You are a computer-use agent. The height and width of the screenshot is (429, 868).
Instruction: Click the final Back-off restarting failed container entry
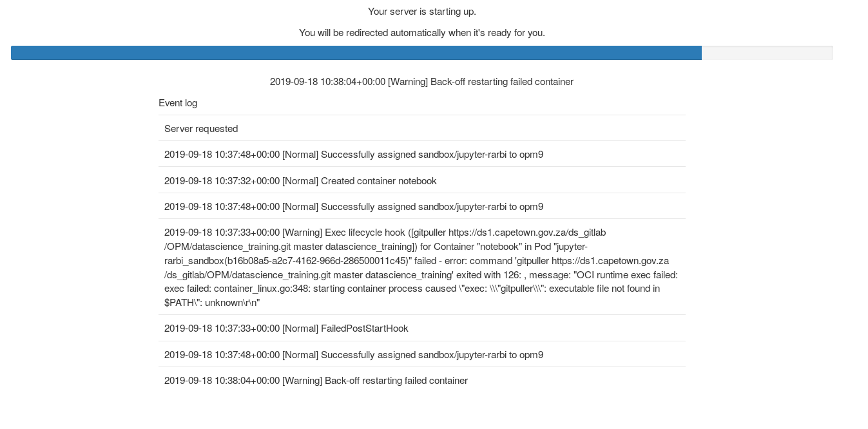click(x=316, y=380)
